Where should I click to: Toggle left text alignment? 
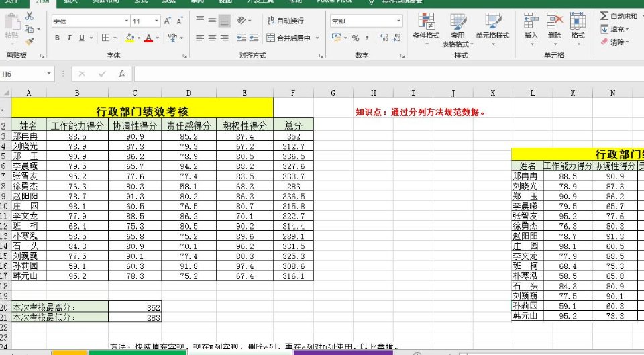click(200, 38)
